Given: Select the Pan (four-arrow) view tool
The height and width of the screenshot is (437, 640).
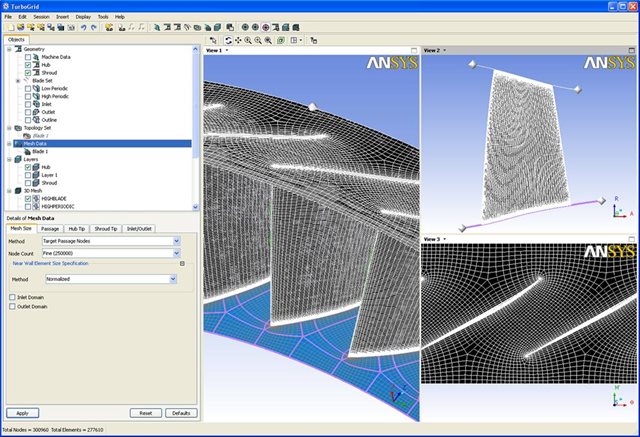Looking at the screenshot, I should tap(238, 40).
